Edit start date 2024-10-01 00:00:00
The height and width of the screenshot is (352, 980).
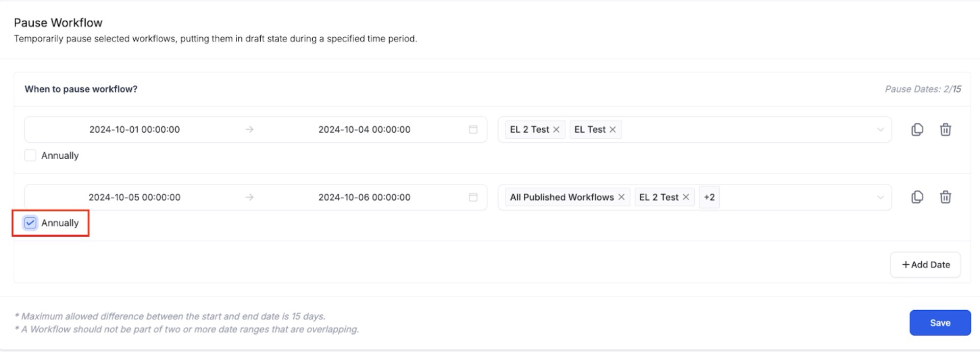[135, 130]
